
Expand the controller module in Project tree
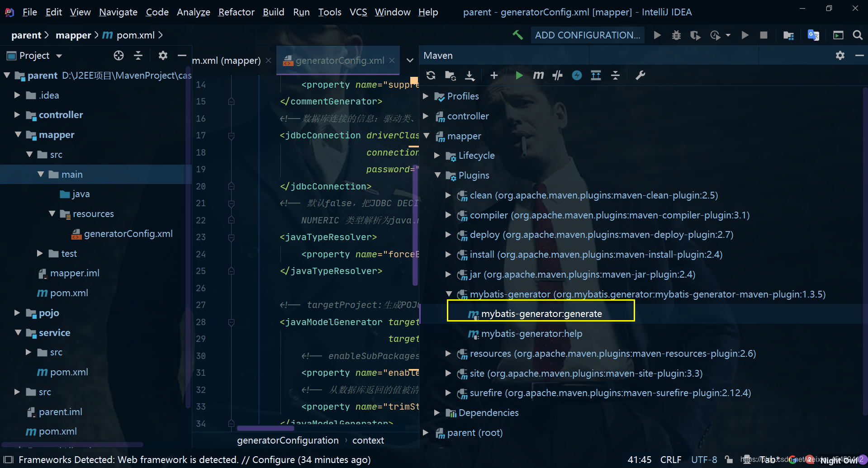point(17,115)
